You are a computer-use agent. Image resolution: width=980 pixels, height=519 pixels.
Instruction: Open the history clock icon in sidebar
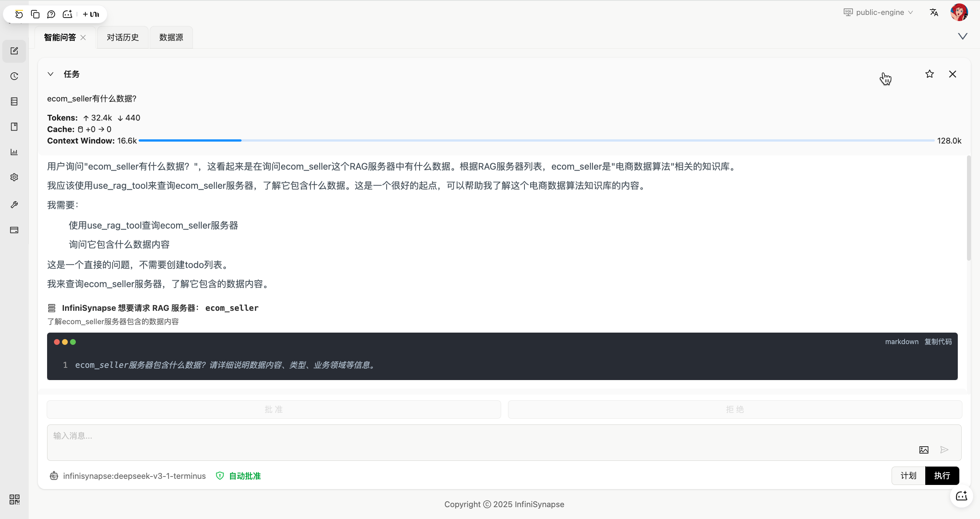14,76
